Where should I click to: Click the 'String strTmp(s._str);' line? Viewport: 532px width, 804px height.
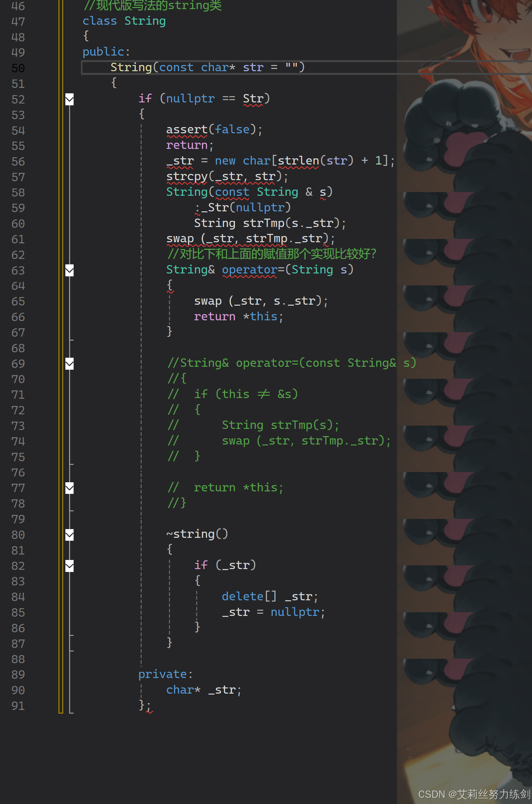[x=270, y=223]
